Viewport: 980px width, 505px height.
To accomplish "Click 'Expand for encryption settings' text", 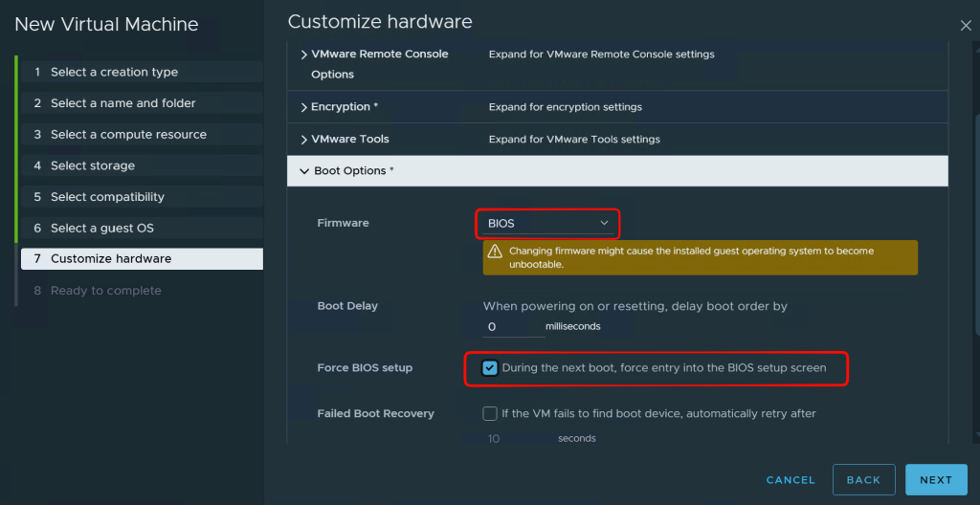I will pyautogui.click(x=565, y=107).
